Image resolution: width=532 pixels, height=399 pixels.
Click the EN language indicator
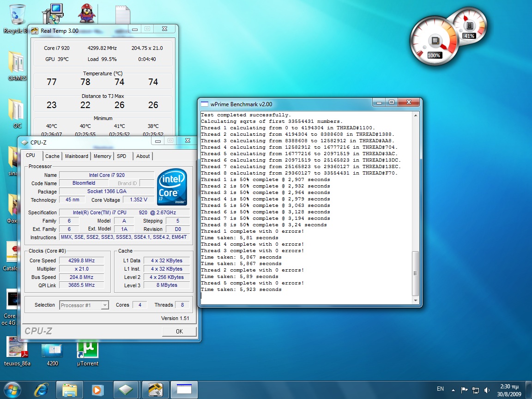(x=441, y=389)
